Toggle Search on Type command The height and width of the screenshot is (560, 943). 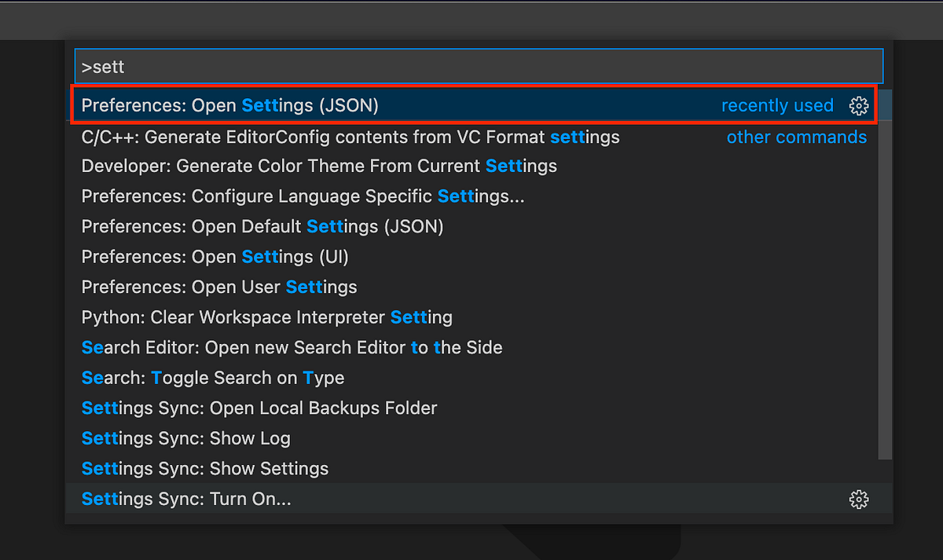[x=473, y=378]
